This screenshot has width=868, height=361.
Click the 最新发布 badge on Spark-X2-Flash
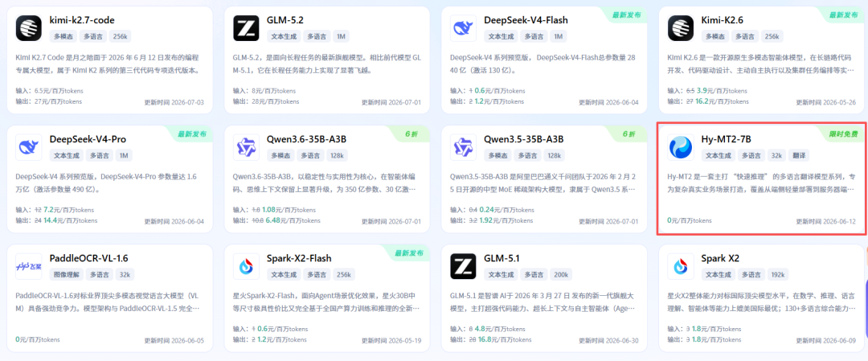point(409,253)
